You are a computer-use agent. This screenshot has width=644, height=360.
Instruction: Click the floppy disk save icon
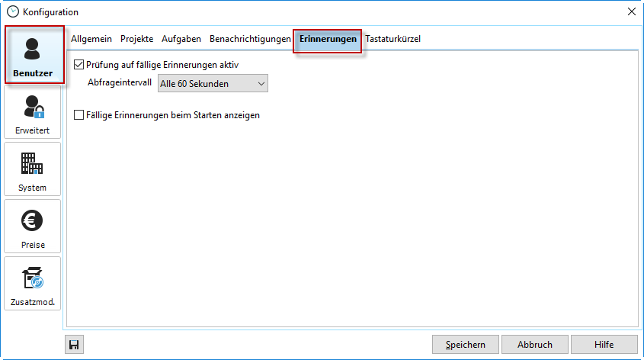point(75,345)
